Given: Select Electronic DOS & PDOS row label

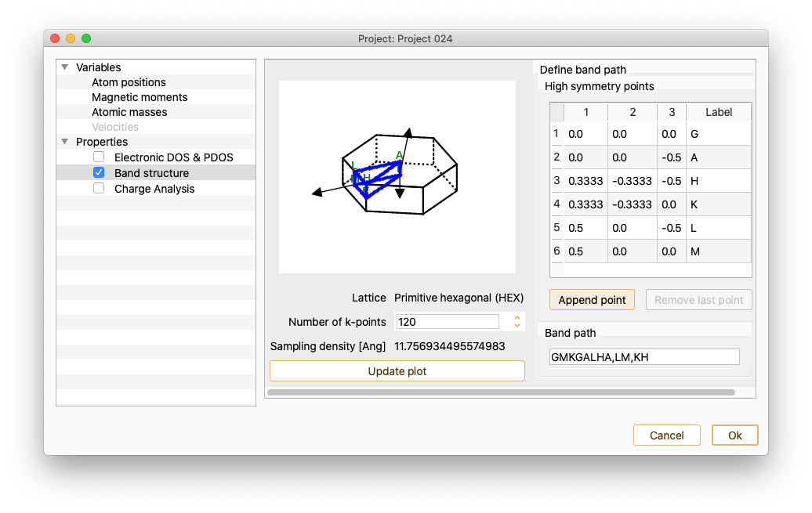Looking at the screenshot, I should 173,157.
